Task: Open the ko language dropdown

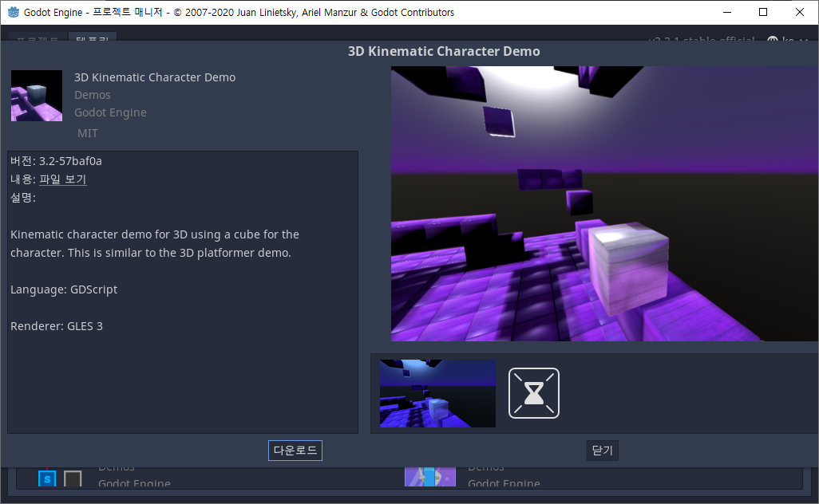Action: pos(788,39)
